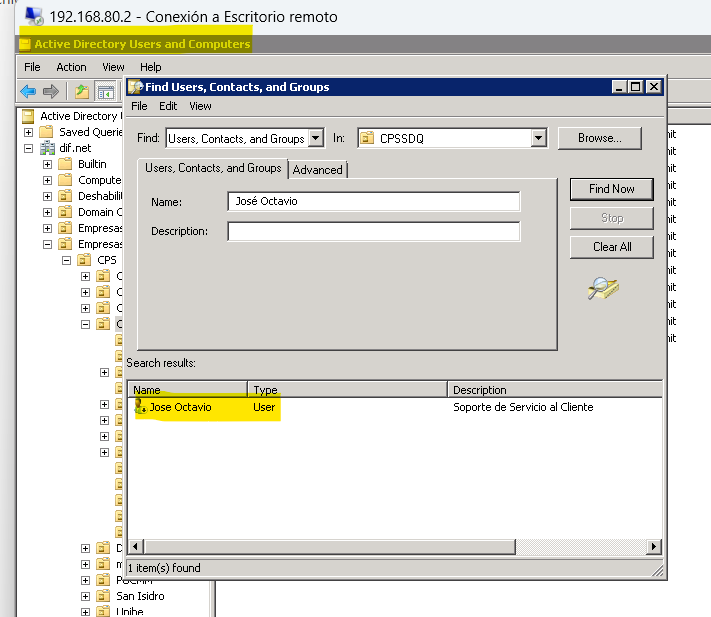The image size is (711, 617).
Task: Open View menu in Find dialog
Action: [x=200, y=106]
